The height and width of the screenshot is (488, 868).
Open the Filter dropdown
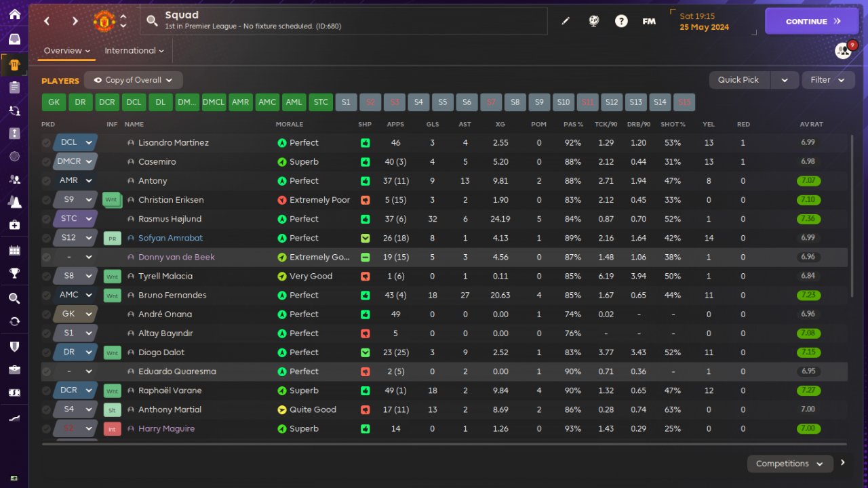tap(828, 80)
